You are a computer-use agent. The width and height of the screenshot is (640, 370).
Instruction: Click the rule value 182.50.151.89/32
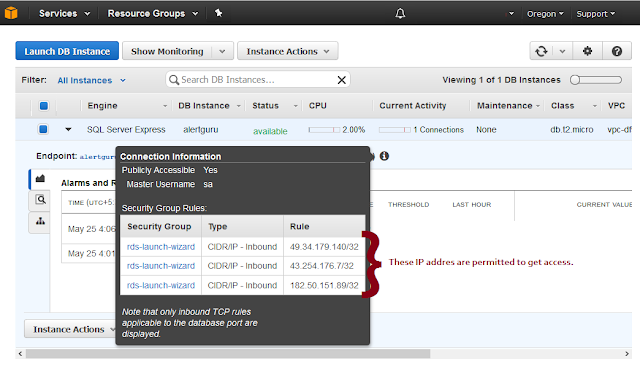click(324, 286)
